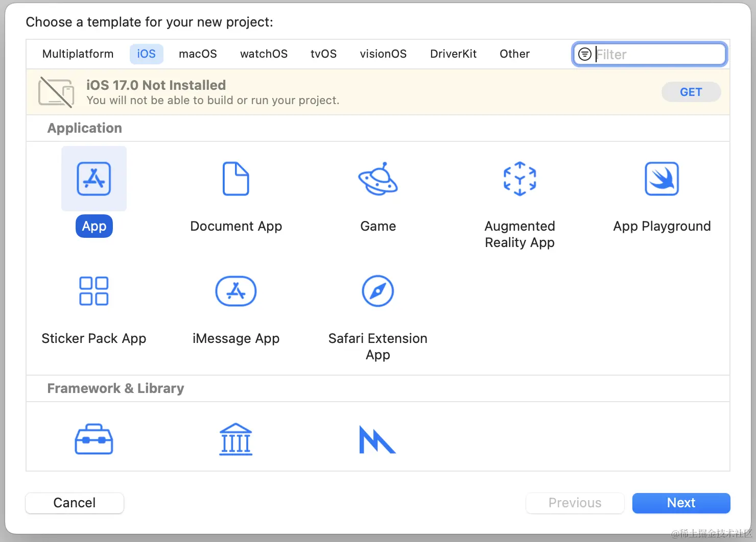756x542 pixels.
Task: Click the filter options icon
Action: [584, 54]
